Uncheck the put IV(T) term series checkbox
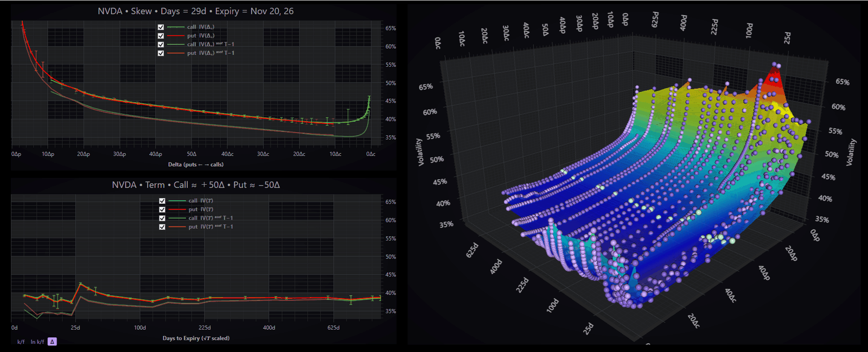Screen dimensions: 868x352 (x=162, y=210)
